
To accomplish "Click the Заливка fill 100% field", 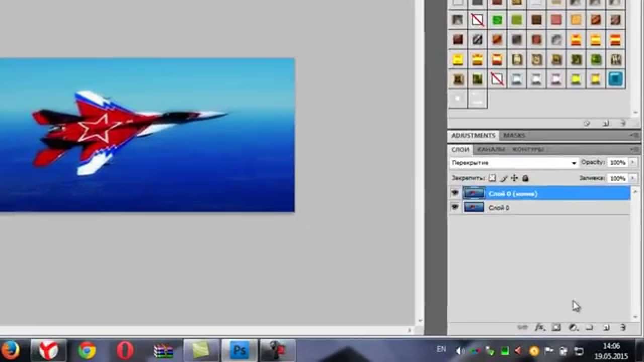I will tap(617, 178).
